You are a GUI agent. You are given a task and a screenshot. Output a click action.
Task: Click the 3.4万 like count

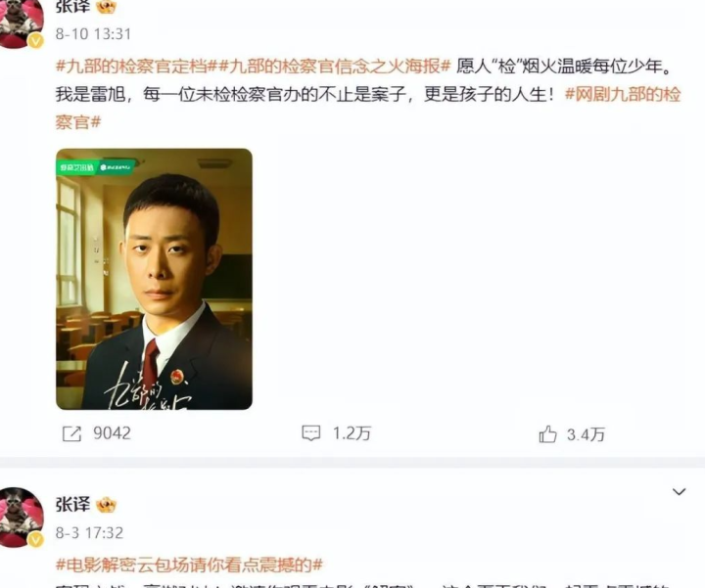click(586, 434)
